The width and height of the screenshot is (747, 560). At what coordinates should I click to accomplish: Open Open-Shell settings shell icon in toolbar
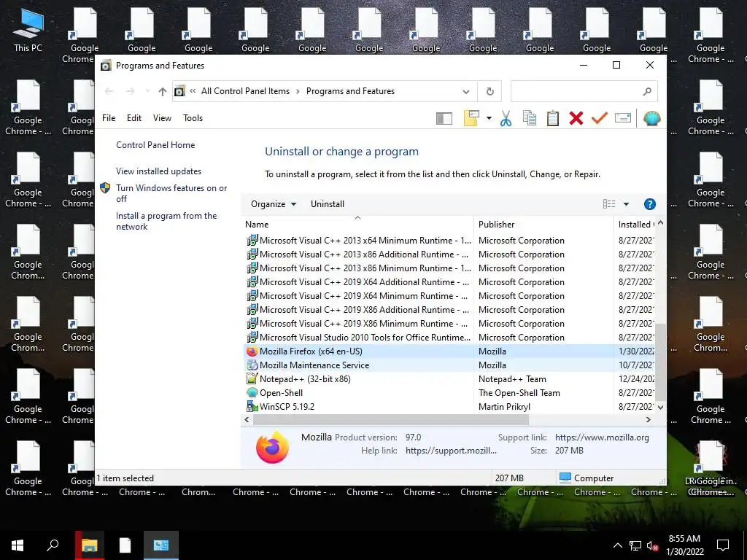coord(651,118)
